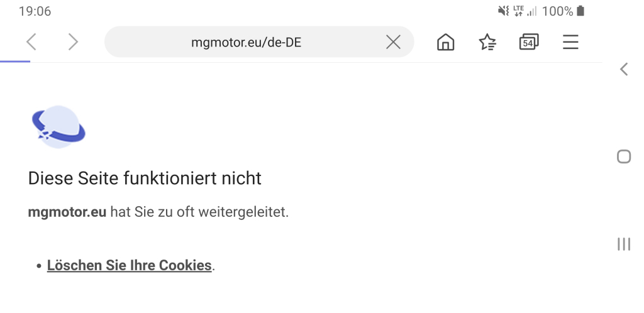Viewport: 644px width, 313px height.
Task: Tap the battery 100% indicator
Action: 563,11
